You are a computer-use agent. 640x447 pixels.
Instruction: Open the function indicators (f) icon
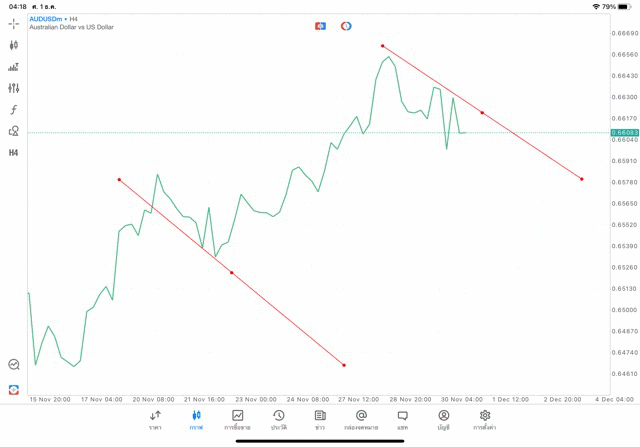(14, 110)
